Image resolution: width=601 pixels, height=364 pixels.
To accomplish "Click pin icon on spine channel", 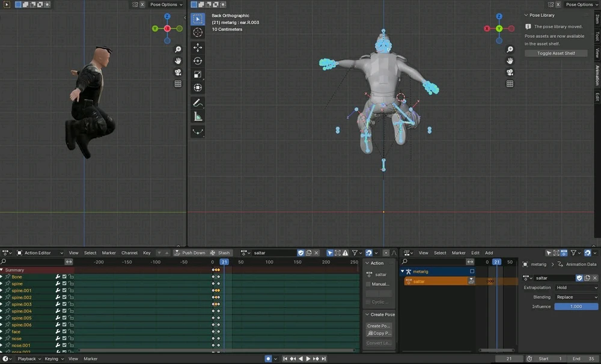I will tap(7, 284).
